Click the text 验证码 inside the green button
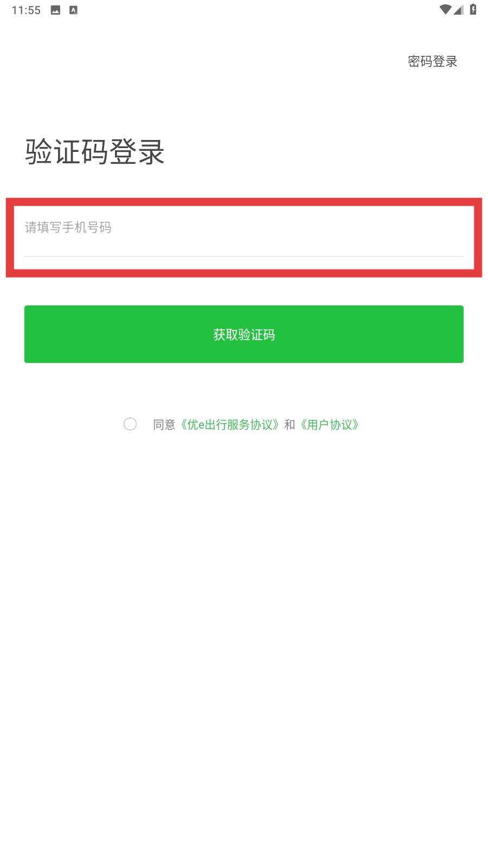The width and height of the screenshot is (488, 868). point(256,335)
